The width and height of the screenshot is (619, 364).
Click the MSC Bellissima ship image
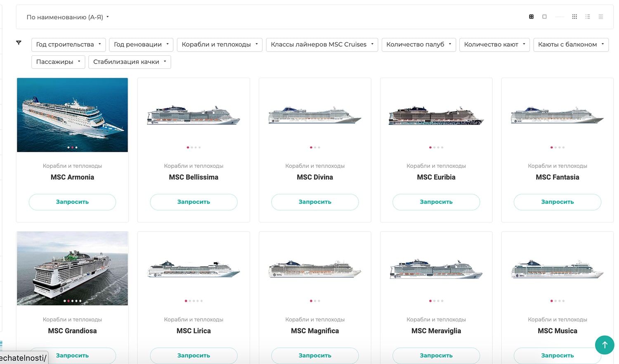point(194,115)
